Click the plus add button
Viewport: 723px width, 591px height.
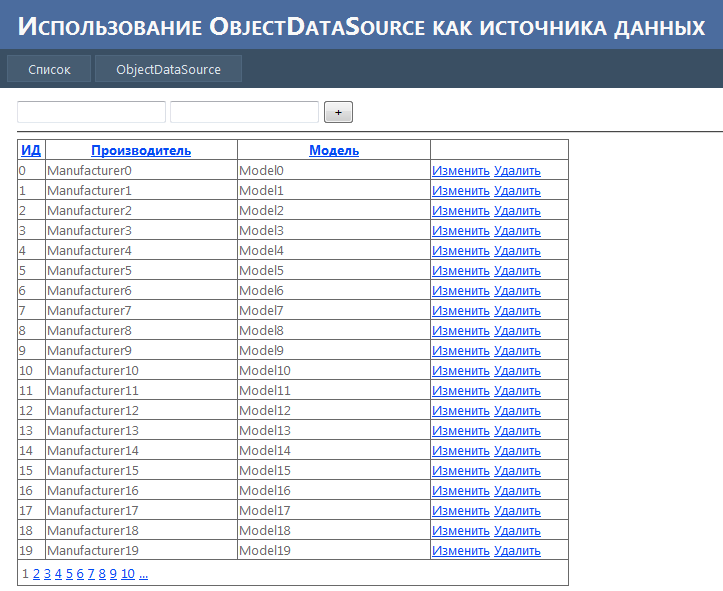pyautogui.click(x=338, y=112)
